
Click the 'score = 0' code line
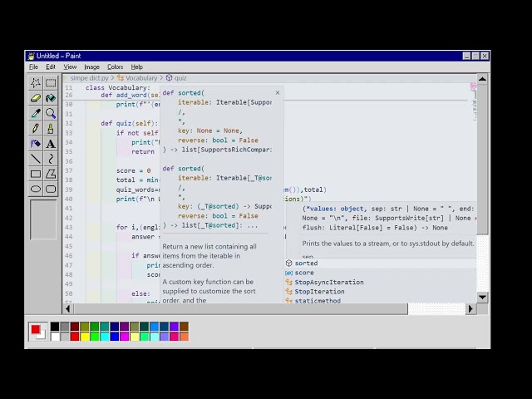point(133,170)
